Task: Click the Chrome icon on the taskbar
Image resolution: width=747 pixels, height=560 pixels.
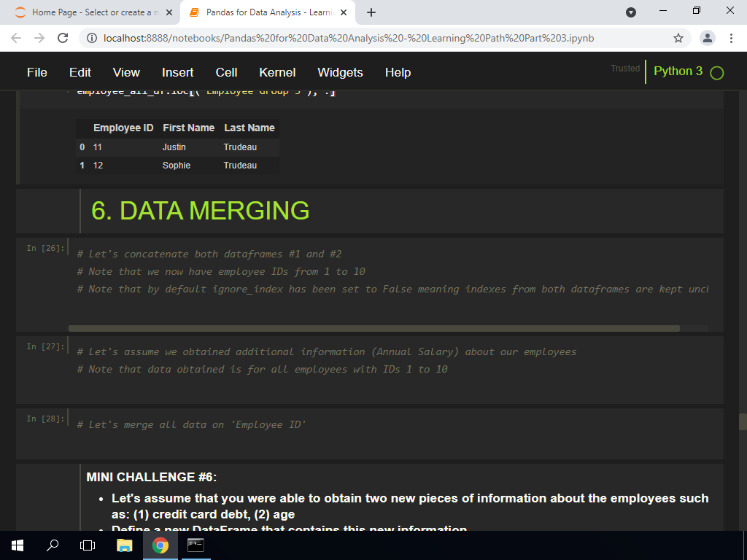Action: pyautogui.click(x=160, y=545)
